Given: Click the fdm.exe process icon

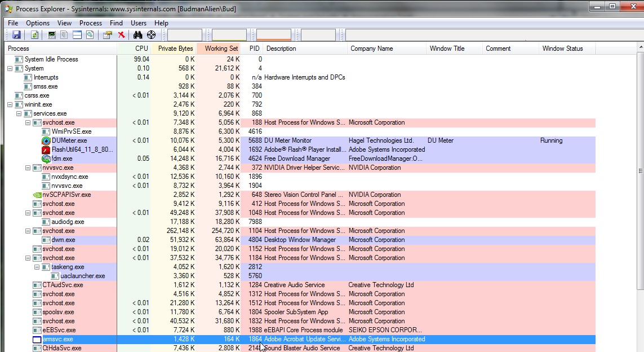Looking at the screenshot, I should pyautogui.click(x=46, y=159).
